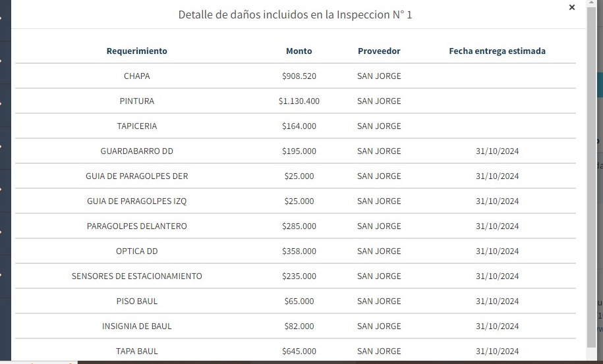
Task: Click the modal title text
Action: (x=295, y=14)
